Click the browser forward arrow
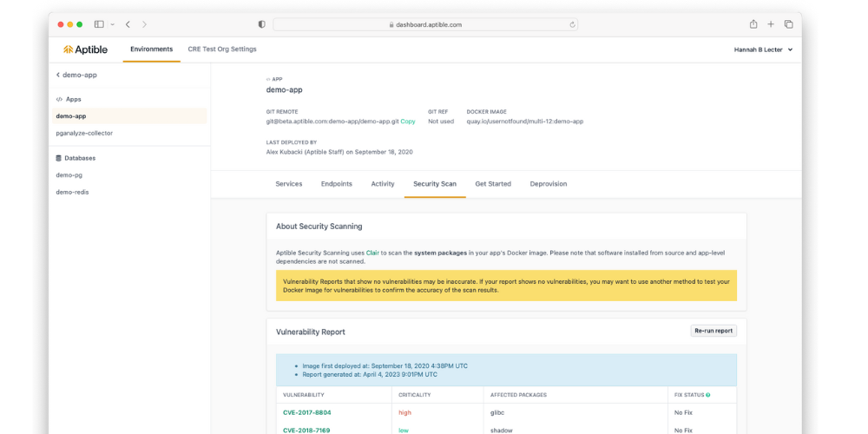The height and width of the screenshot is (434, 868). (x=144, y=24)
